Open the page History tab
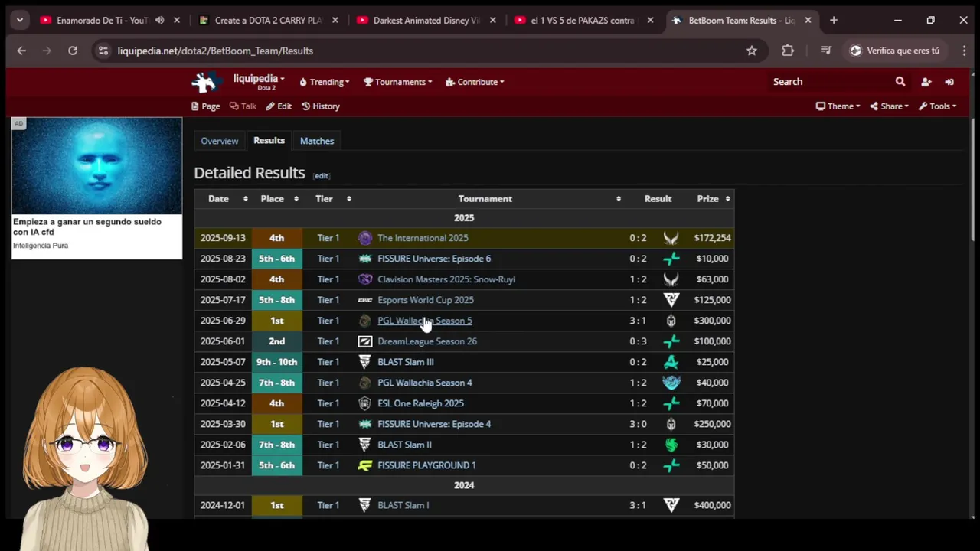Viewport: 980px width, 551px height. [x=320, y=106]
